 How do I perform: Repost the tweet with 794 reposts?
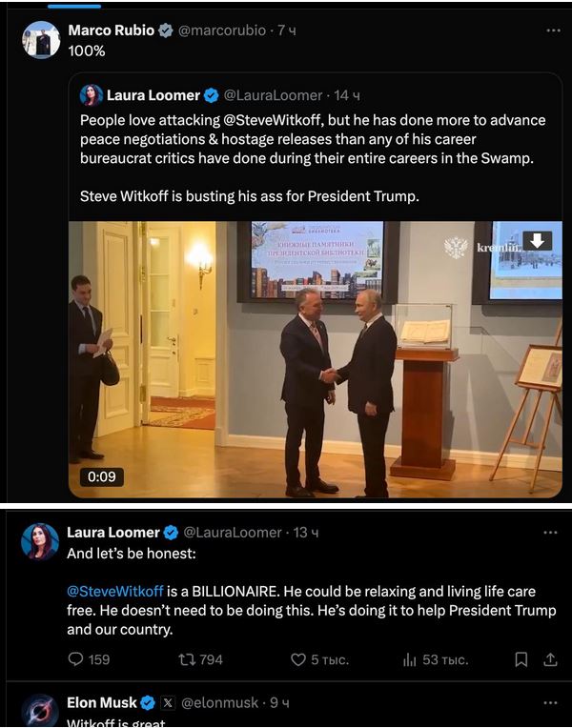pos(187,659)
